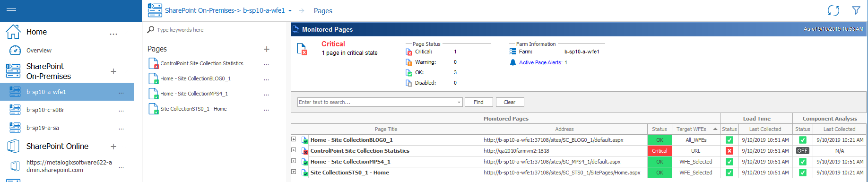Add SharePoint Online tenant with plus icon

113,147
